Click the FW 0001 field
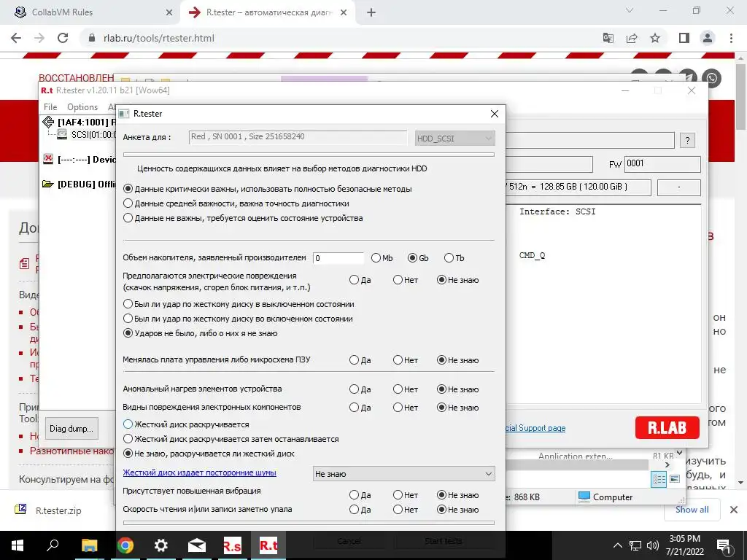747x560 pixels. [662, 164]
